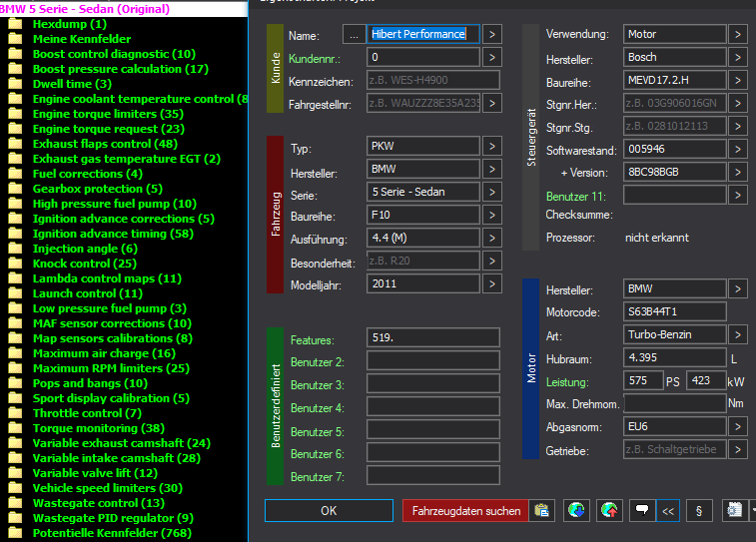756x542 pixels.
Task: Select Lambda control maps (11) folder
Action: [107, 277]
